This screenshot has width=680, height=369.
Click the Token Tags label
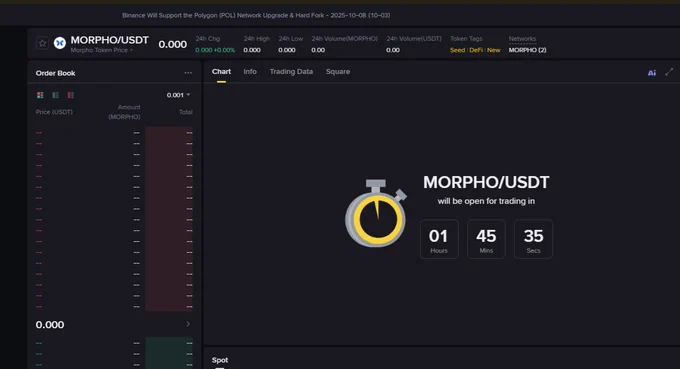(466, 39)
